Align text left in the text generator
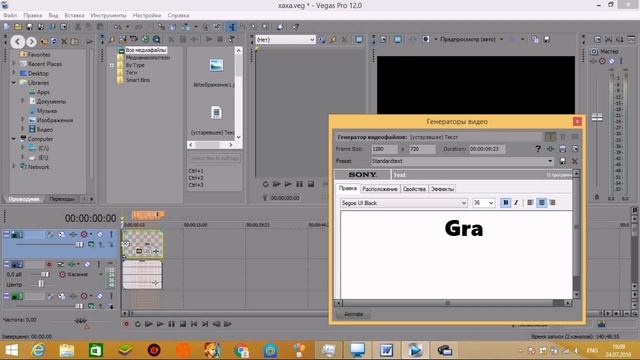The image size is (640, 360). (x=530, y=202)
